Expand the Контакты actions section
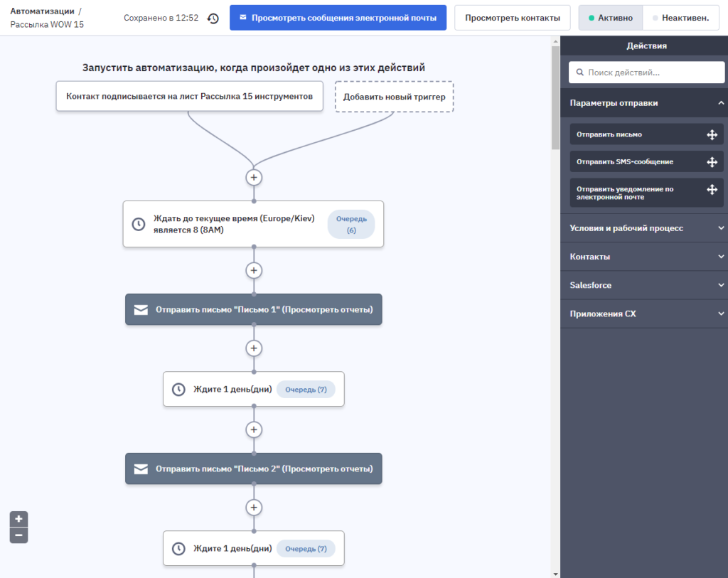This screenshot has height=578, width=728. [x=644, y=256]
